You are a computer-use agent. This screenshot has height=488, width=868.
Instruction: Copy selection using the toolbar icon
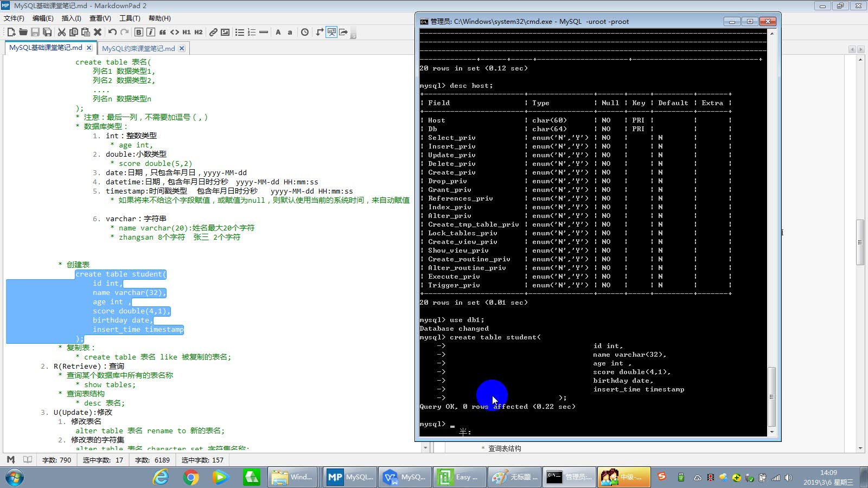tap(73, 32)
